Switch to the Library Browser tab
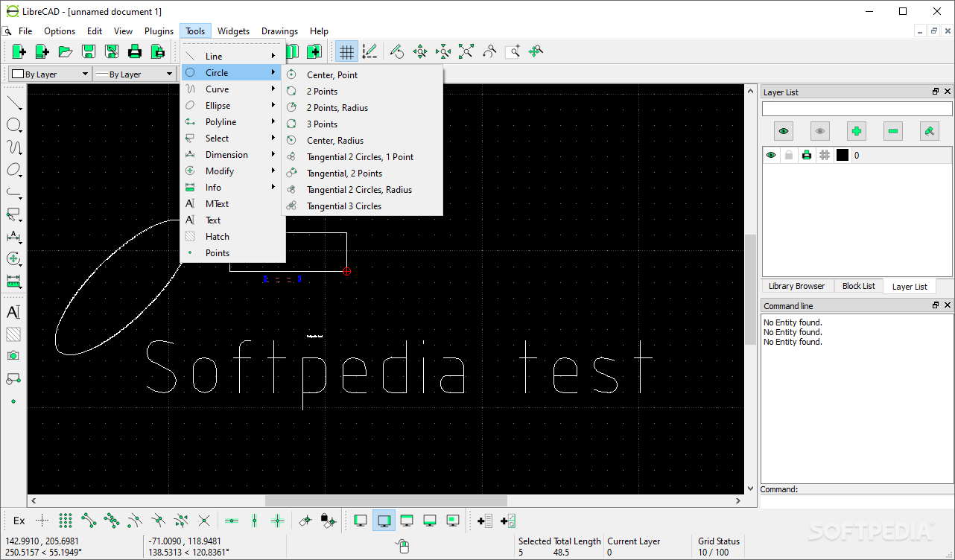 (x=796, y=286)
